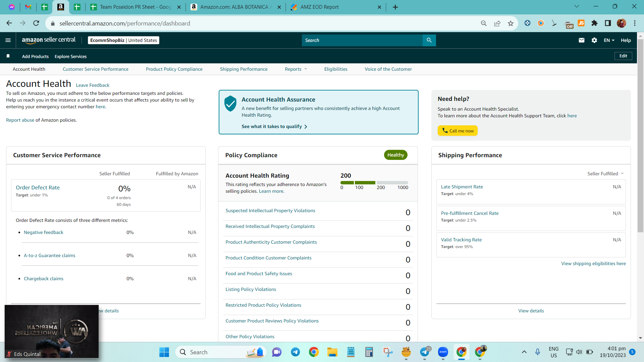Click the search magnifier button in Seller Central
The image size is (644, 362).
(x=429, y=40)
